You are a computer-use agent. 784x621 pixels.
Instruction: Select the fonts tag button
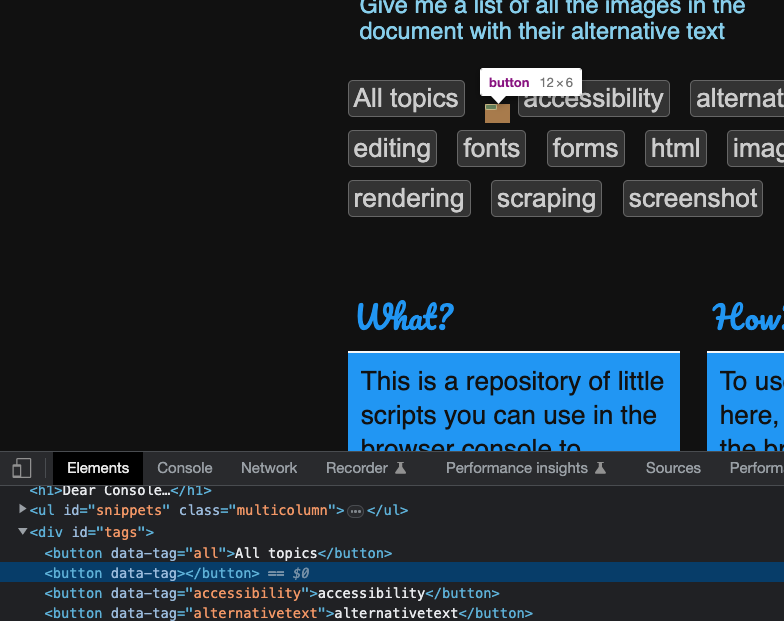click(x=491, y=148)
